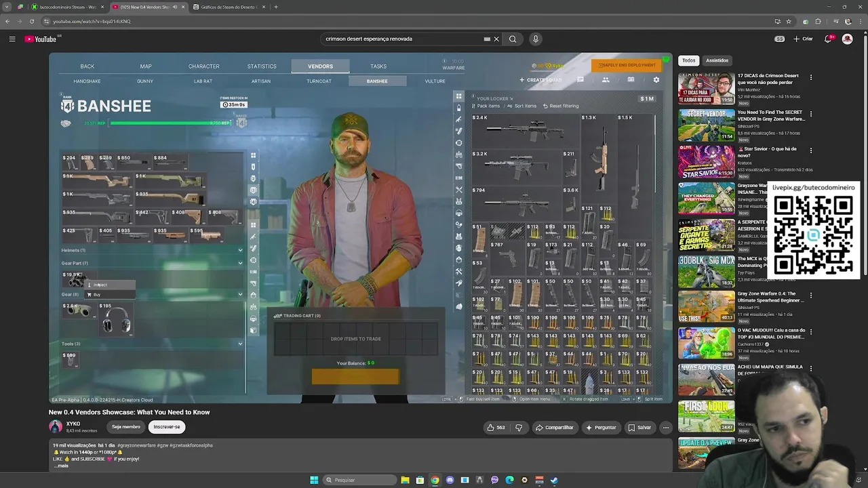Image resolution: width=868 pixels, height=488 pixels.
Task: Collapse the Gear (8) category
Action: click(x=240, y=294)
